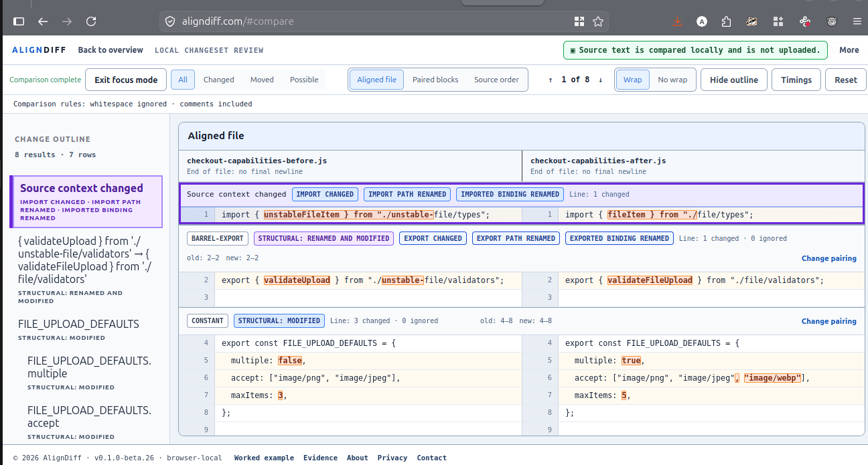Click the browser reload icon
The width and height of the screenshot is (868, 465).
point(91,21)
